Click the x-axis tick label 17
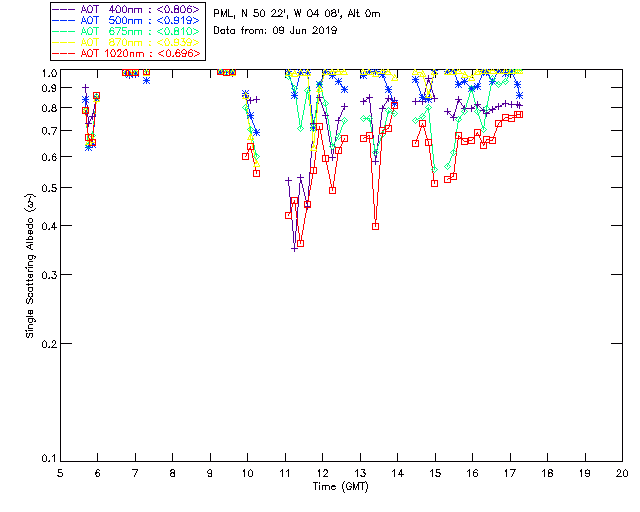The height and width of the screenshot is (512, 640). [x=510, y=473]
